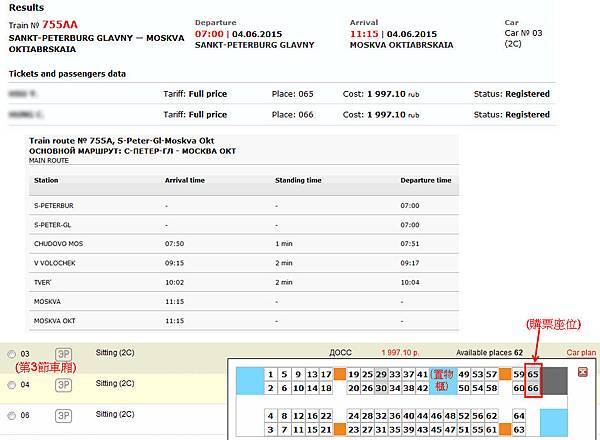This screenshot has height=440, width=600.
Task: Pick seat 59 in the car plan
Action: 519,374
